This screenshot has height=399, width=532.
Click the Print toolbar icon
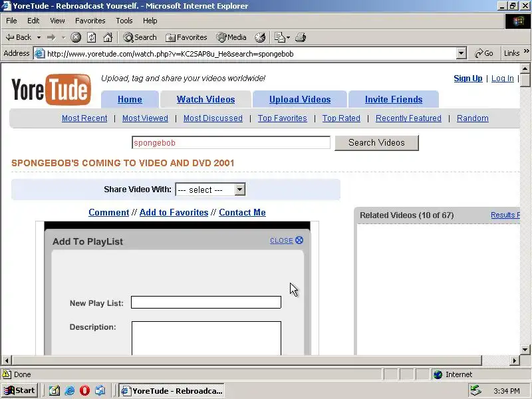pyautogui.click(x=301, y=37)
